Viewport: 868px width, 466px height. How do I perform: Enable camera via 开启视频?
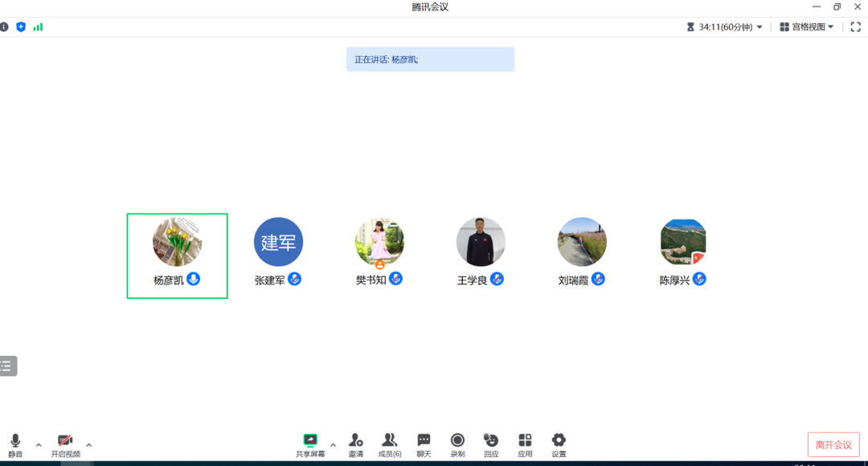[x=65, y=443]
